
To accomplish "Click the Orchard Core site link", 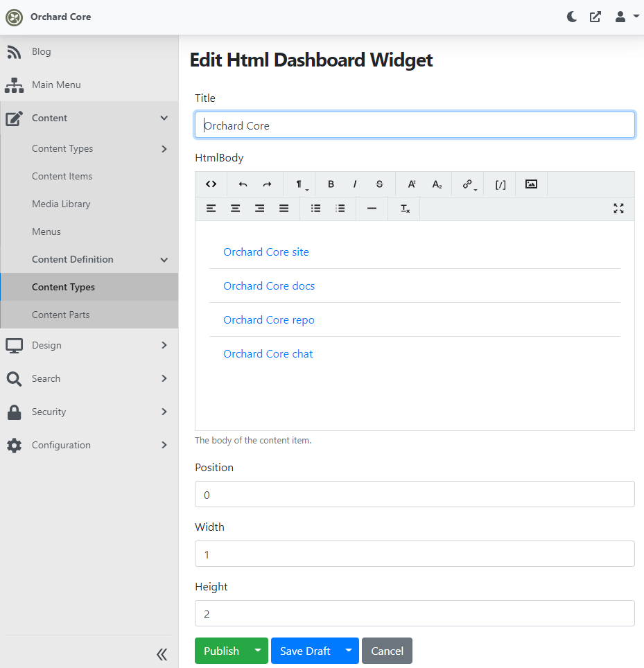I will (266, 252).
